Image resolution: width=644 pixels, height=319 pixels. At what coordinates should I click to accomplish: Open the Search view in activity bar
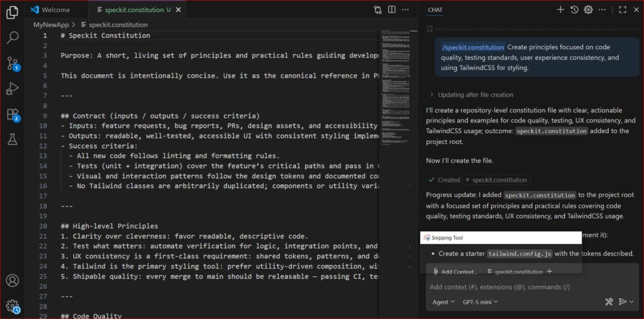pyautogui.click(x=12, y=37)
